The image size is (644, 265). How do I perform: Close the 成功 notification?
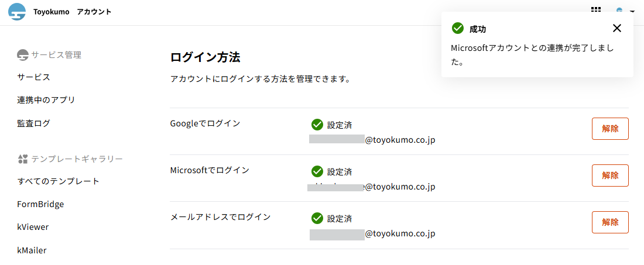(x=617, y=28)
